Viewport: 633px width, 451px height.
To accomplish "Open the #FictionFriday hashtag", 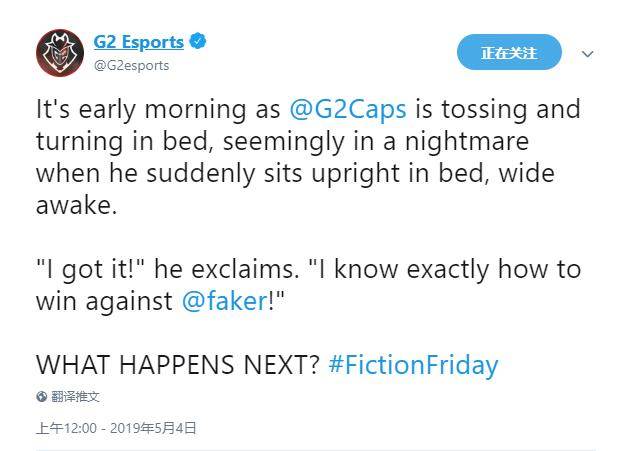I will click(412, 365).
